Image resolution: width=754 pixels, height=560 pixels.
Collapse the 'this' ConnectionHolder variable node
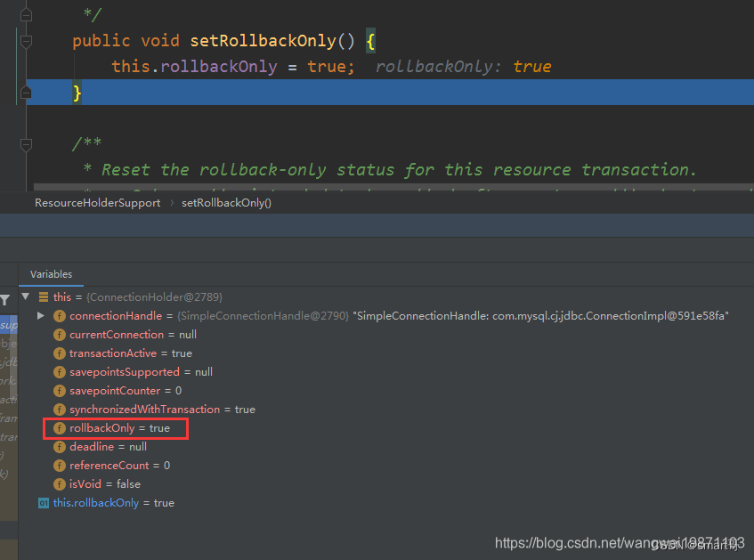click(x=26, y=296)
